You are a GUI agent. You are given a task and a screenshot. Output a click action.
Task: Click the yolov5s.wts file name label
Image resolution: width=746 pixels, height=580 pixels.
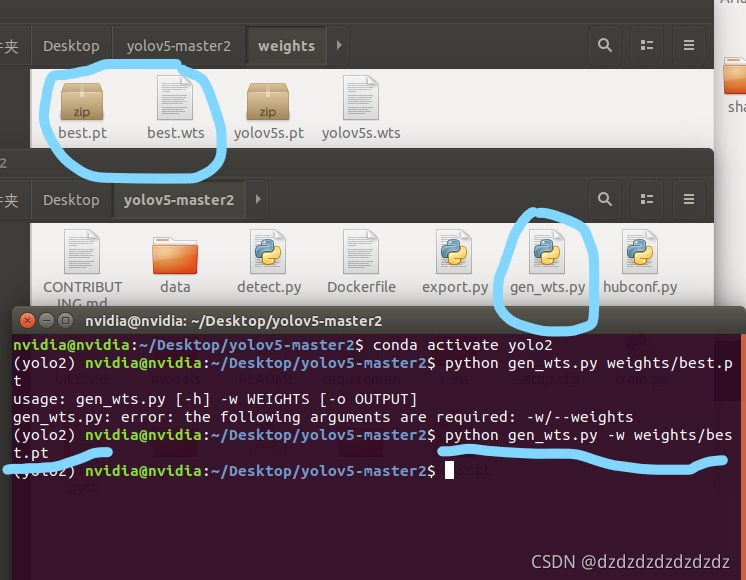pyautogui.click(x=361, y=133)
